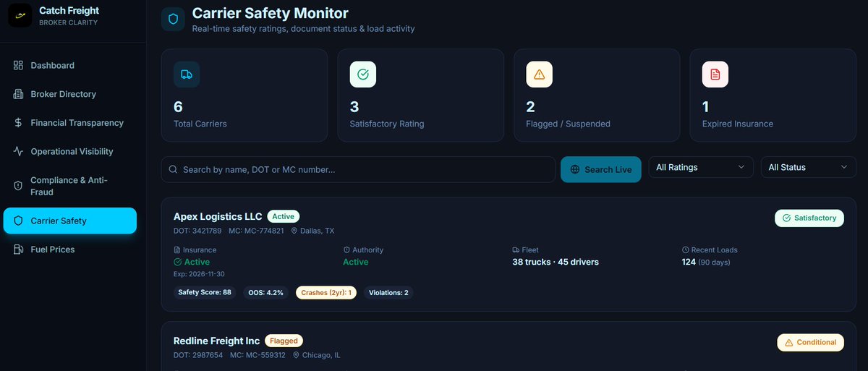Click the Catch Freight logo icon

(x=20, y=16)
